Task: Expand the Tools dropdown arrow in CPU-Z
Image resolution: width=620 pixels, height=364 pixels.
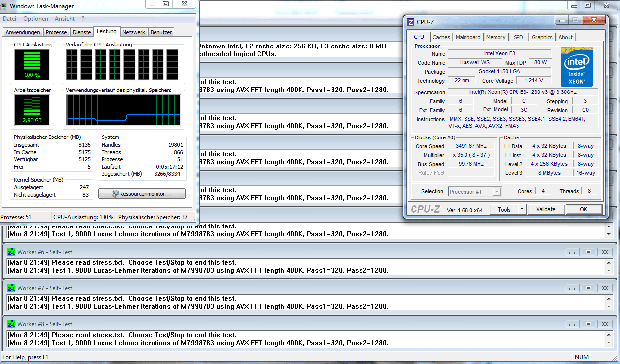Action: pyautogui.click(x=522, y=209)
